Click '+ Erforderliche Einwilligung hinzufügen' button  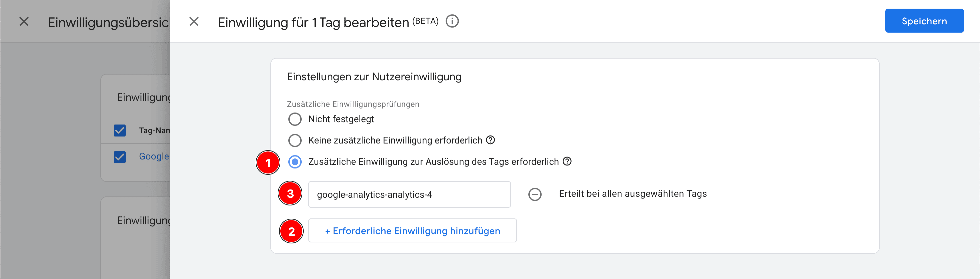click(x=412, y=231)
